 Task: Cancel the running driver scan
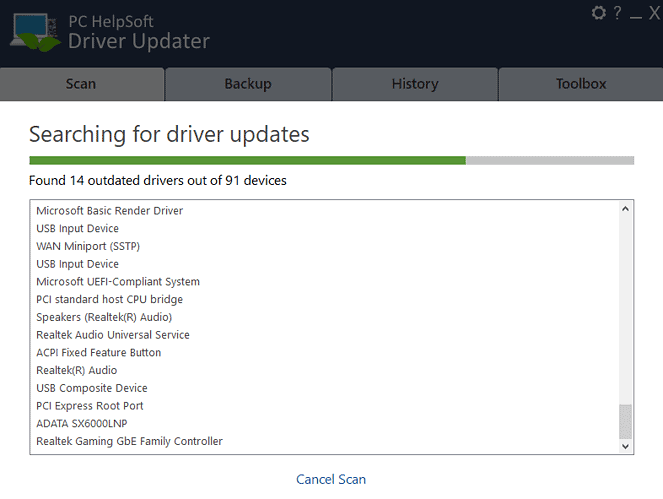331,479
